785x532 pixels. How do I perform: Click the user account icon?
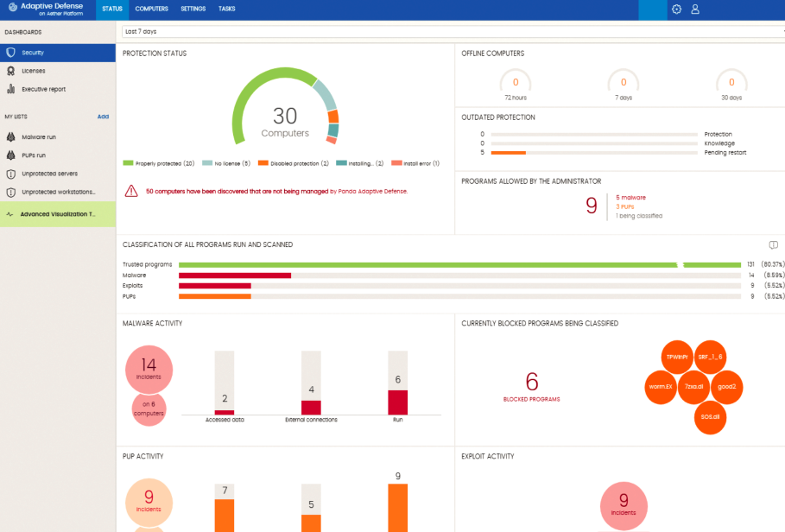point(695,9)
